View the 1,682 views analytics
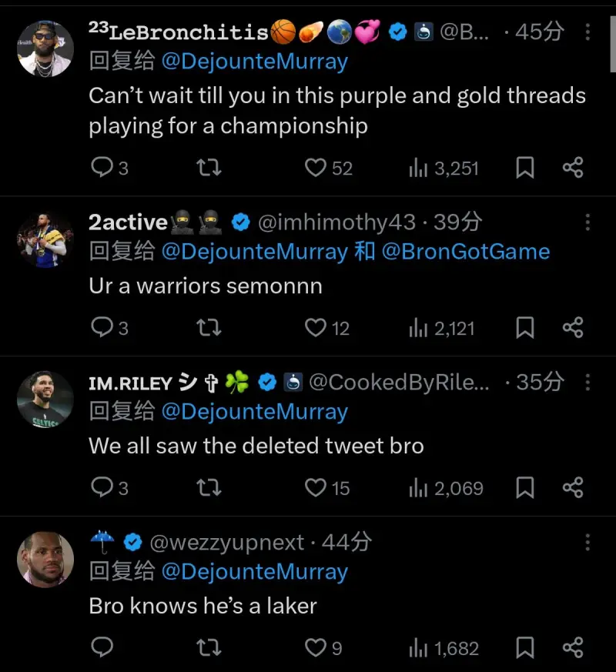616x672 pixels. click(x=444, y=648)
